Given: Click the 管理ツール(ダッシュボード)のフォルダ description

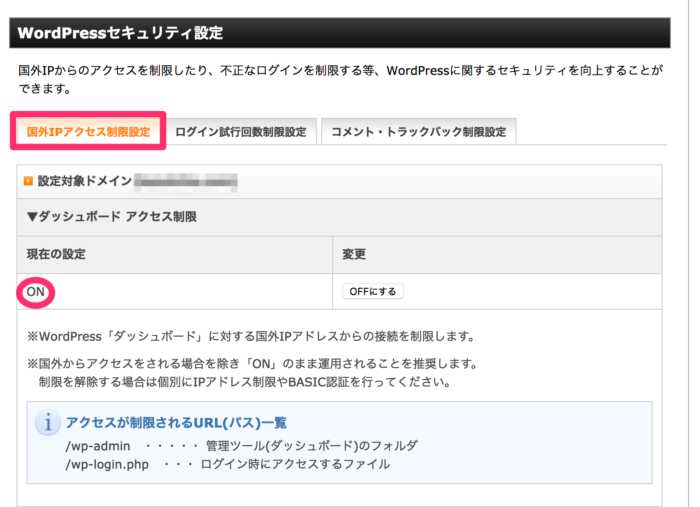Looking at the screenshot, I should click(312, 446).
